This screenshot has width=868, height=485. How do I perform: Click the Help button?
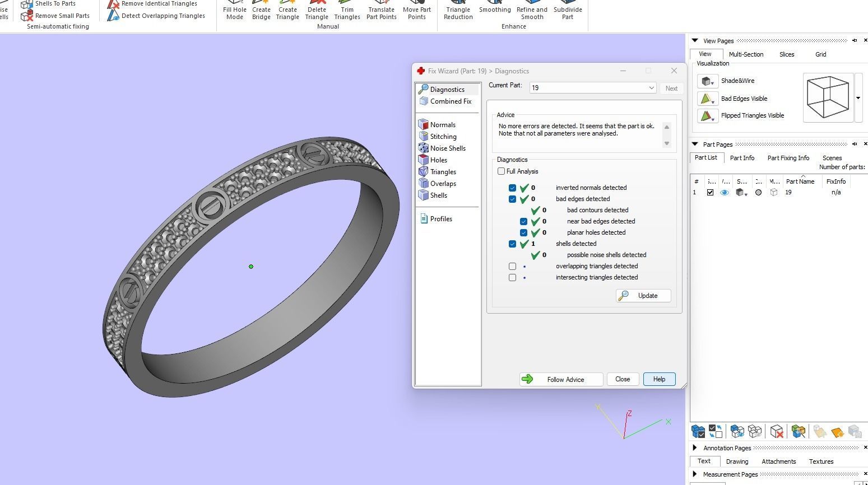click(x=659, y=379)
